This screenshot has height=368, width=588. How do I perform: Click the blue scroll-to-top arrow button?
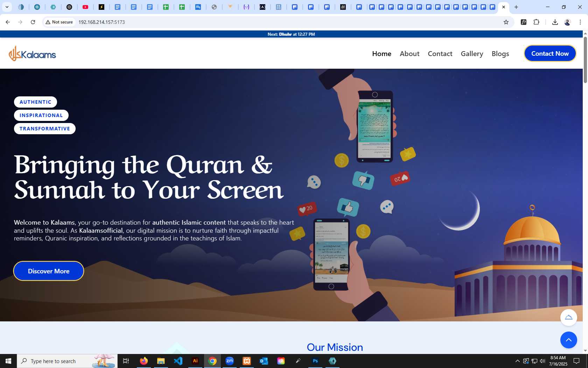[x=569, y=340]
